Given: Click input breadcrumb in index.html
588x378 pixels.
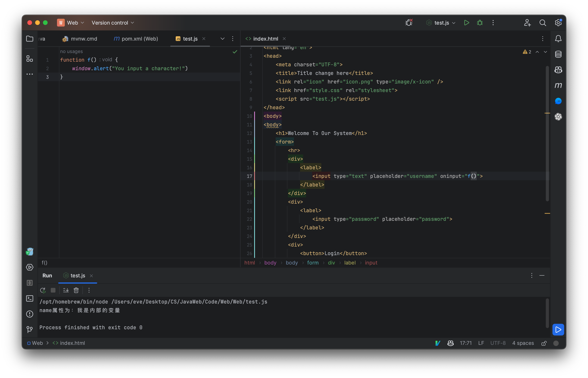Looking at the screenshot, I should point(371,263).
